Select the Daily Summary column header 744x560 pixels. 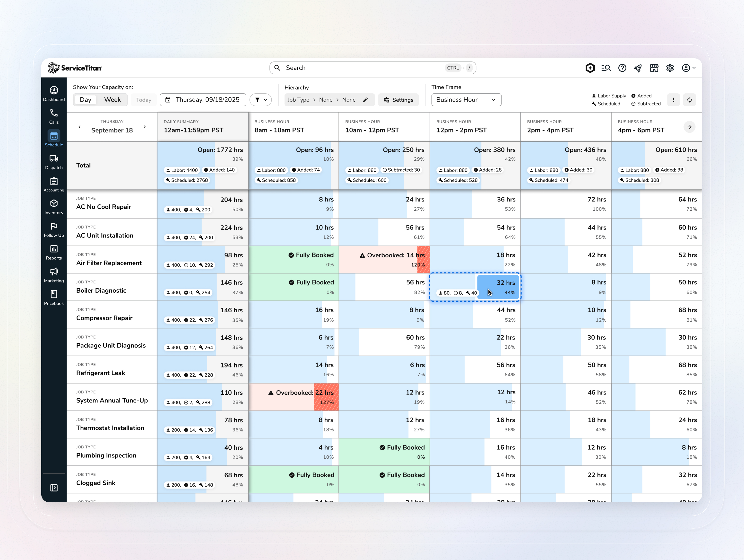(203, 127)
